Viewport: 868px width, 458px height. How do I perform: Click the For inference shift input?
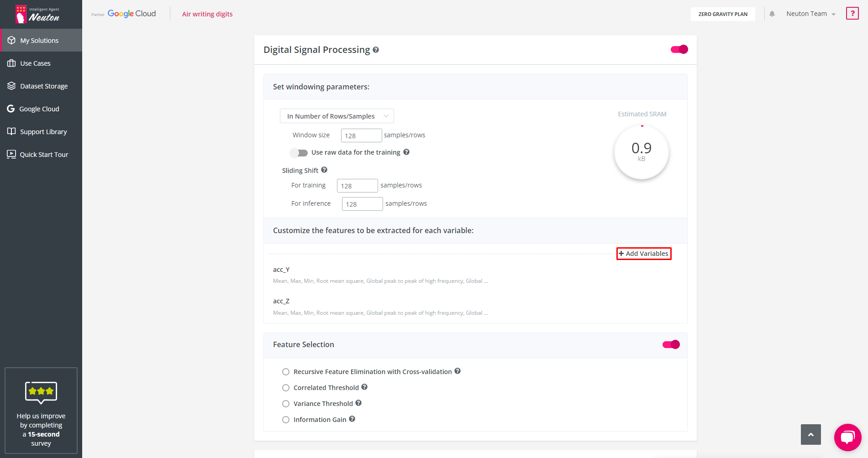click(x=363, y=204)
